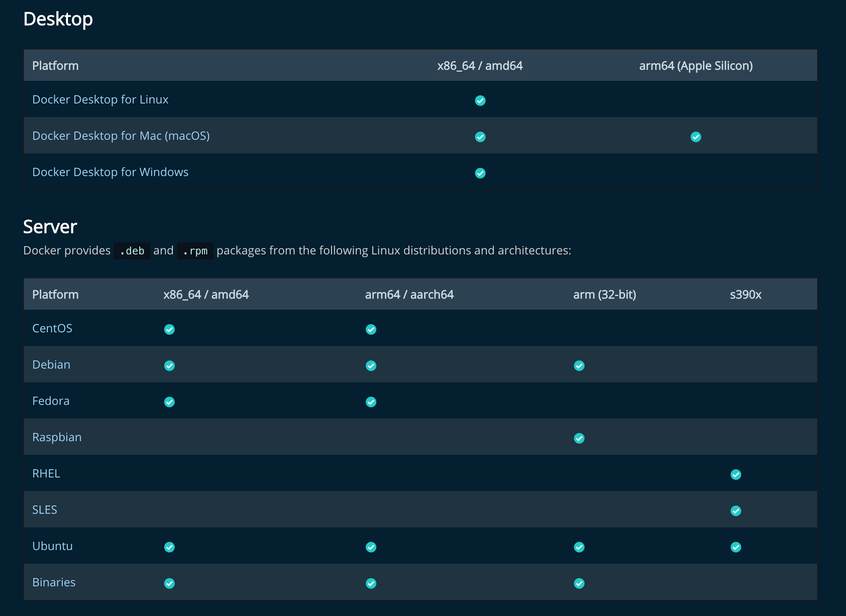This screenshot has width=846, height=616.
Task: Click the CentOS platform link
Action: click(x=52, y=329)
